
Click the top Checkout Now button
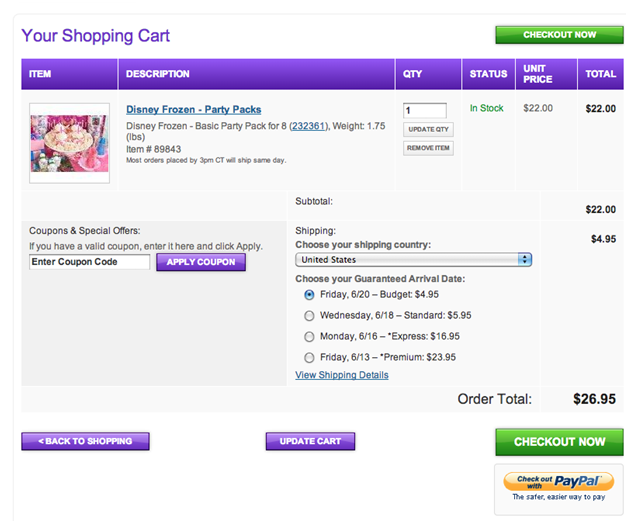[559, 35]
